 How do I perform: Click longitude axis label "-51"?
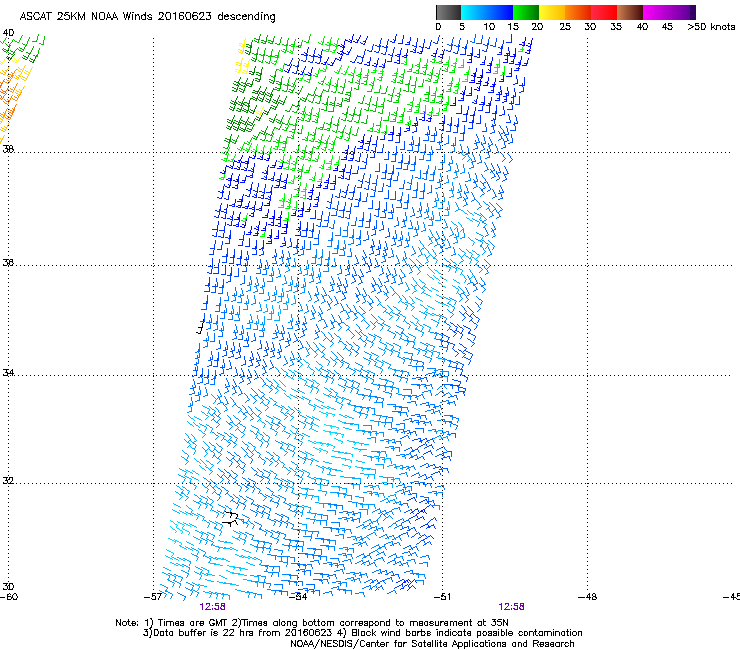pyautogui.click(x=443, y=597)
